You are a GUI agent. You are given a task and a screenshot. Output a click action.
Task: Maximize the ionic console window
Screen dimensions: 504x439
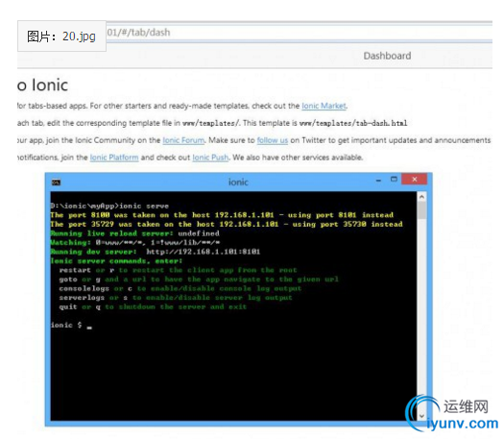[x=394, y=179]
